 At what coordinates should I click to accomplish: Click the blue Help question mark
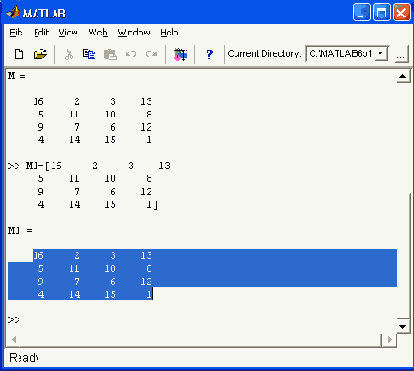coord(209,54)
